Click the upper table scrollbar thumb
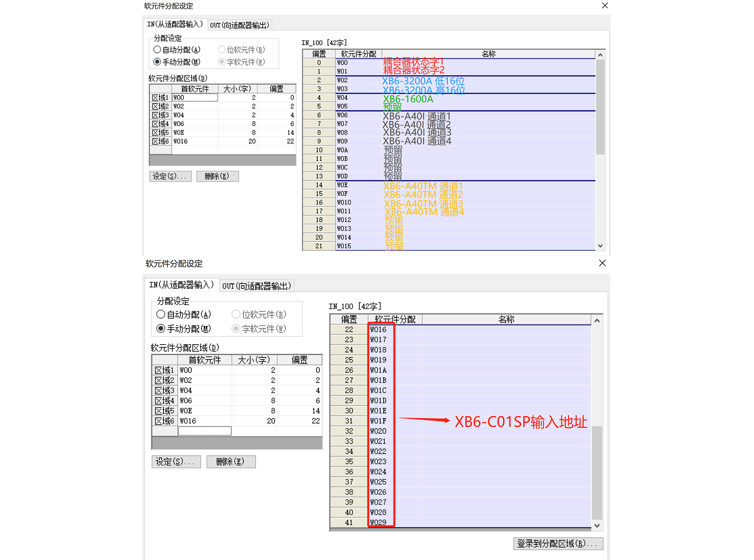This screenshot has width=754, height=560. 600,107
